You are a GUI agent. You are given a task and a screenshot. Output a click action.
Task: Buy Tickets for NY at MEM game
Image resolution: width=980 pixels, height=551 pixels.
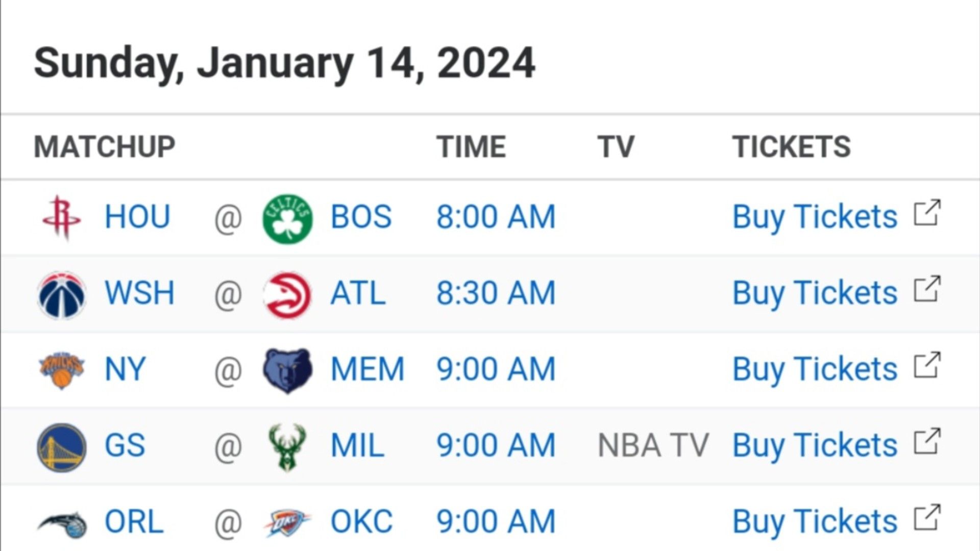[x=815, y=370]
